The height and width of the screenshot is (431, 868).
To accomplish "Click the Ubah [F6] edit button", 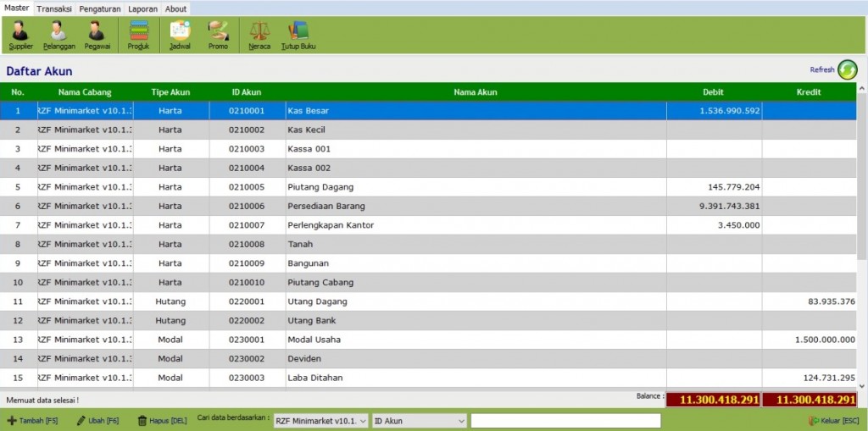I will [x=97, y=421].
